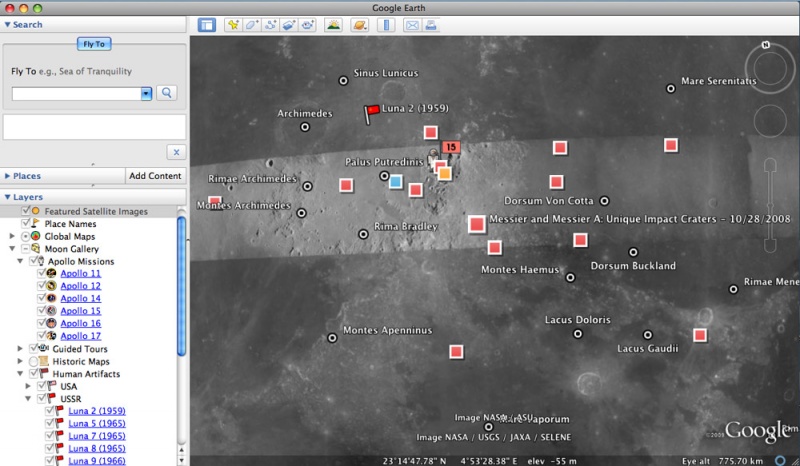Click the Sinus Lunicus place marker

pos(343,81)
